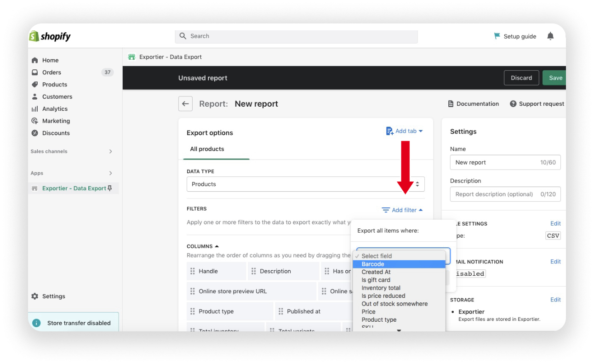Open the Setup guide
This screenshot has height=364, width=594.
tap(515, 36)
